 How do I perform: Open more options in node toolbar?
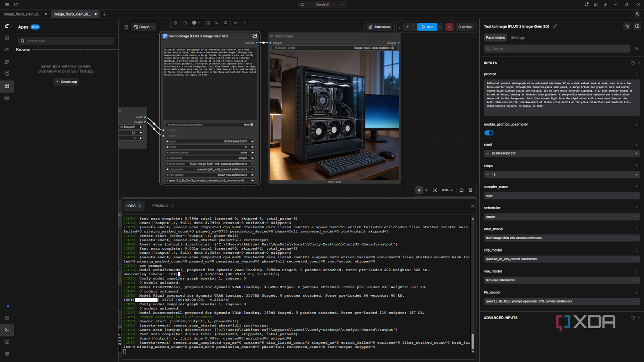tap(244, 23)
